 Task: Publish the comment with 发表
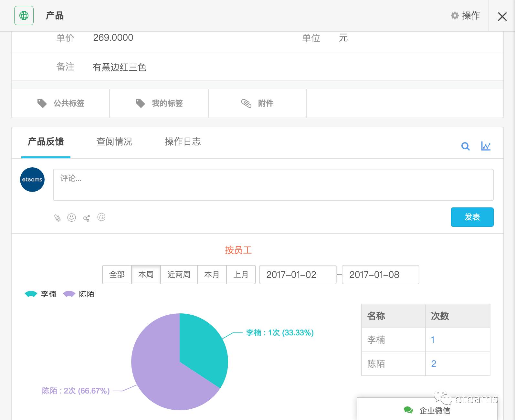pyautogui.click(x=472, y=217)
